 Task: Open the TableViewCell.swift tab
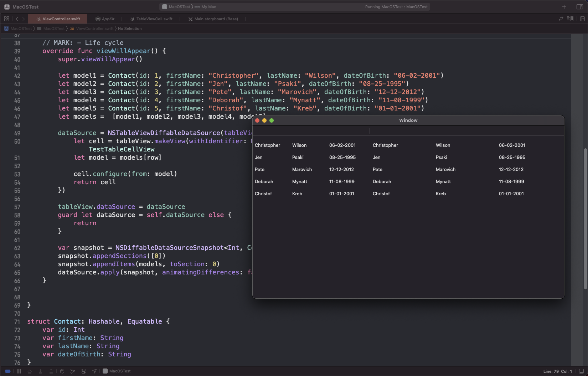[151, 19]
